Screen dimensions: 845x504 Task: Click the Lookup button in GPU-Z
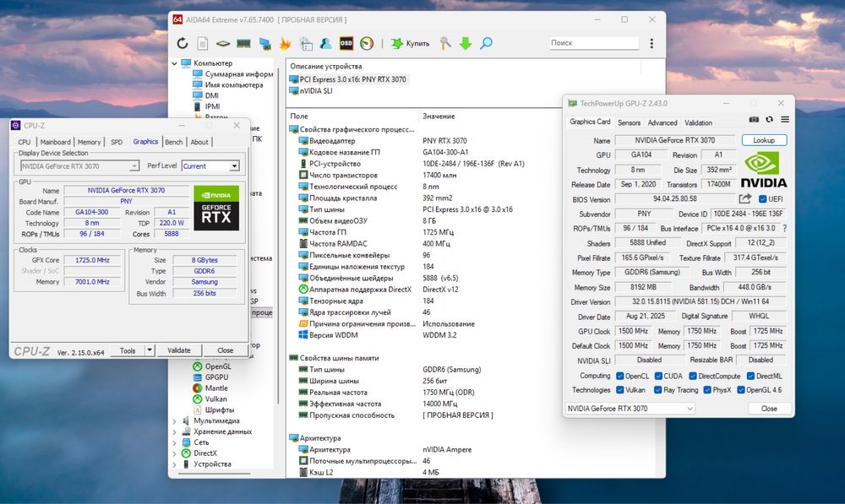pos(764,140)
